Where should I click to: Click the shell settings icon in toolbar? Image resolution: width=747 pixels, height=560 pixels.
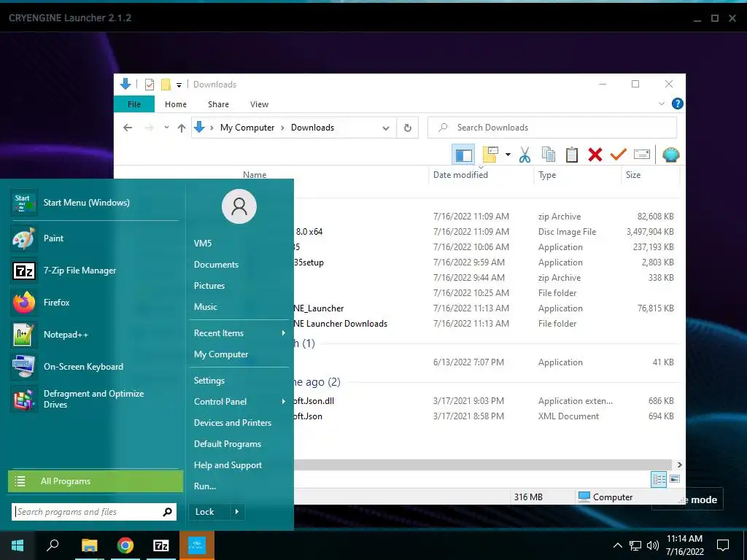[x=671, y=155]
